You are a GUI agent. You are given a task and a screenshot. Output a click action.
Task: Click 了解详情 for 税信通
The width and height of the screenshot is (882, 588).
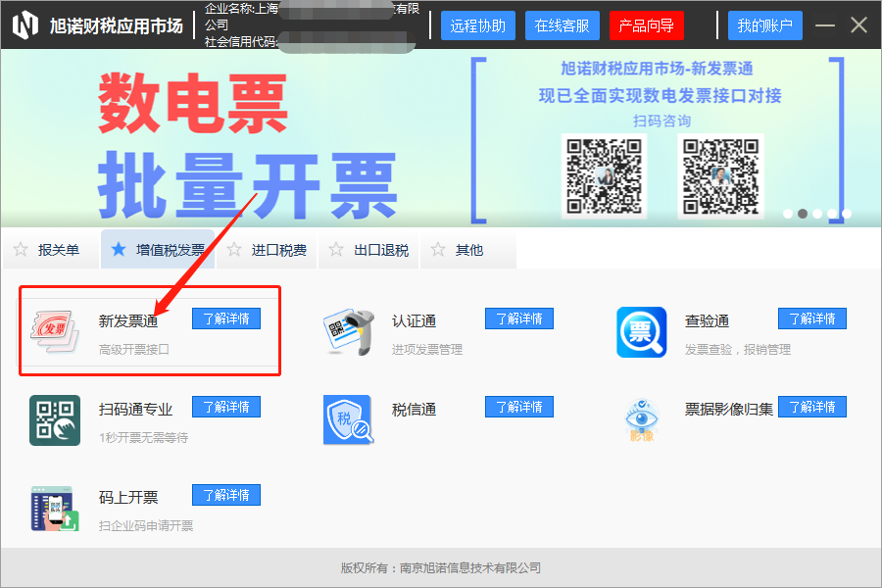[519, 407]
